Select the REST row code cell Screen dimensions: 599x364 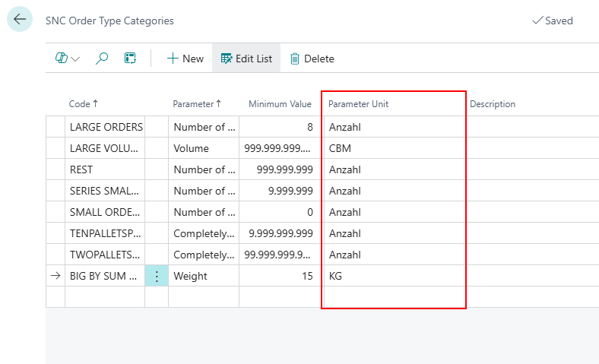click(105, 170)
